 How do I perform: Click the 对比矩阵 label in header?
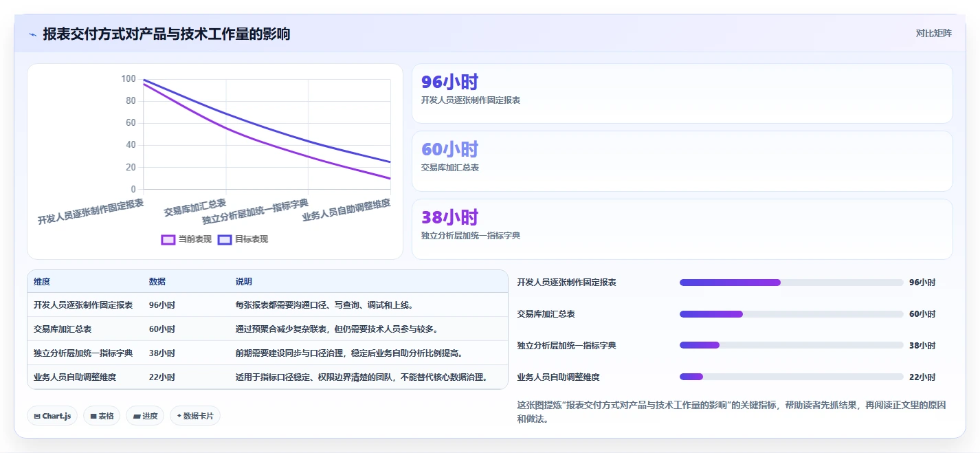point(933,33)
